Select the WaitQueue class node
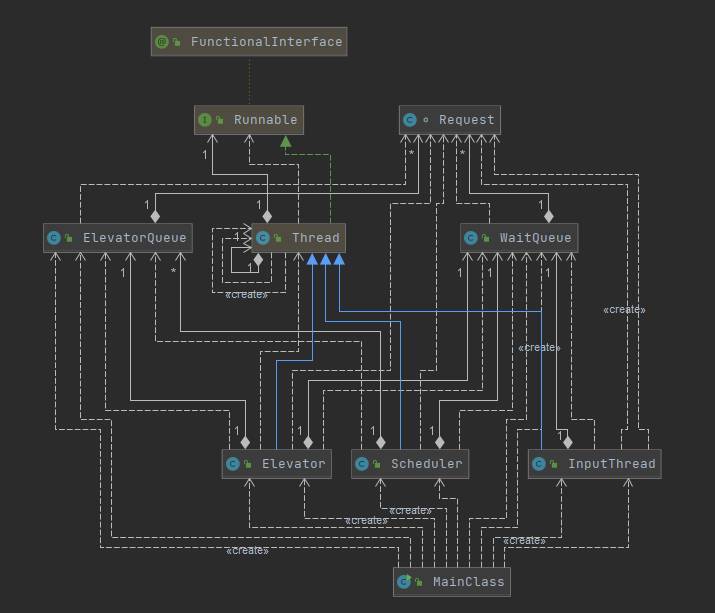The width and height of the screenshot is (715, 613). point(519,238)
